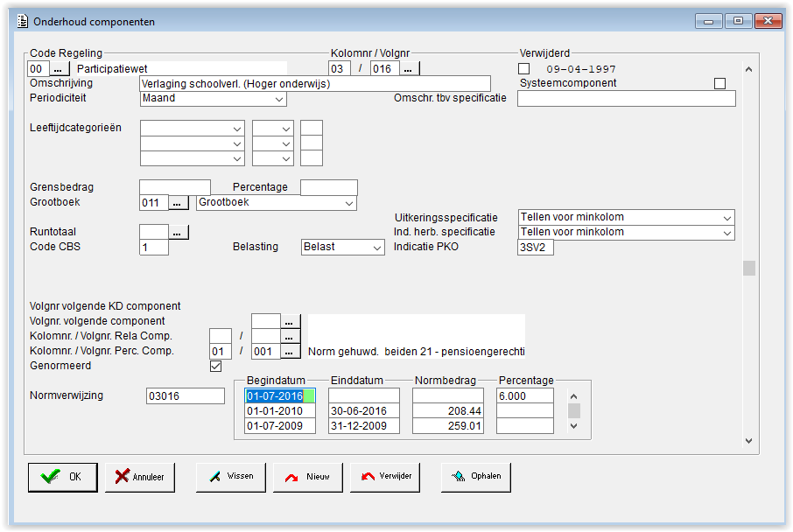Open the Rela Comp. lookup ellipsis button

[x=290, y=336]
